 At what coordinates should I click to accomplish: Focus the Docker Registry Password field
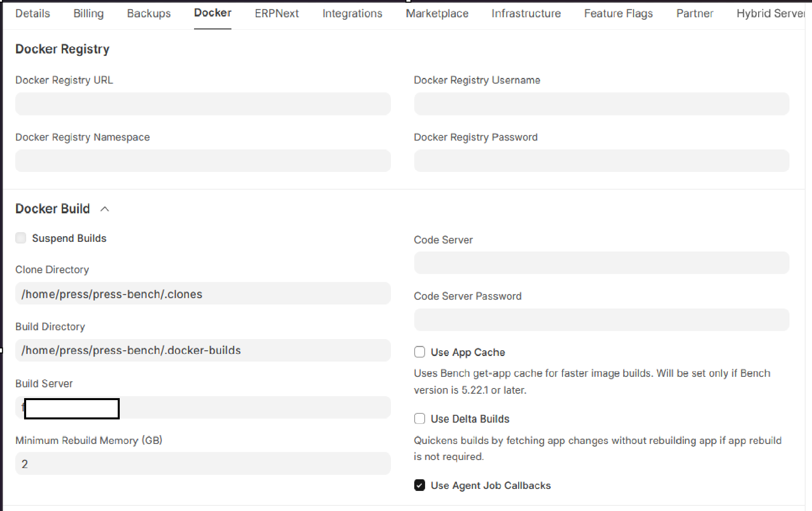point(601,161)
